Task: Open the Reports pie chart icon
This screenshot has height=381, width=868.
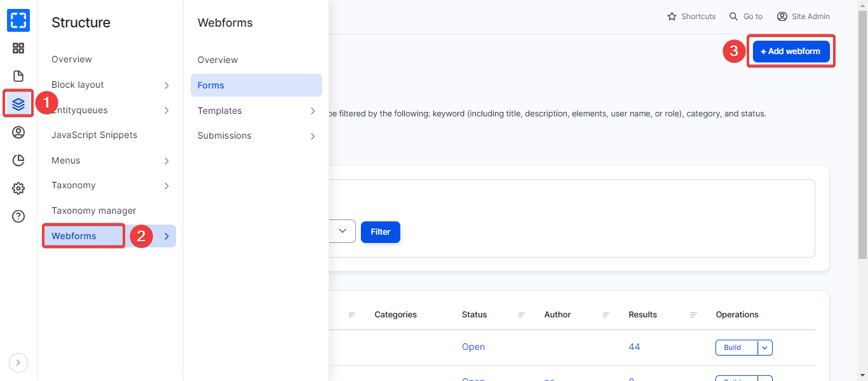Action: click(x=18, y=160)
